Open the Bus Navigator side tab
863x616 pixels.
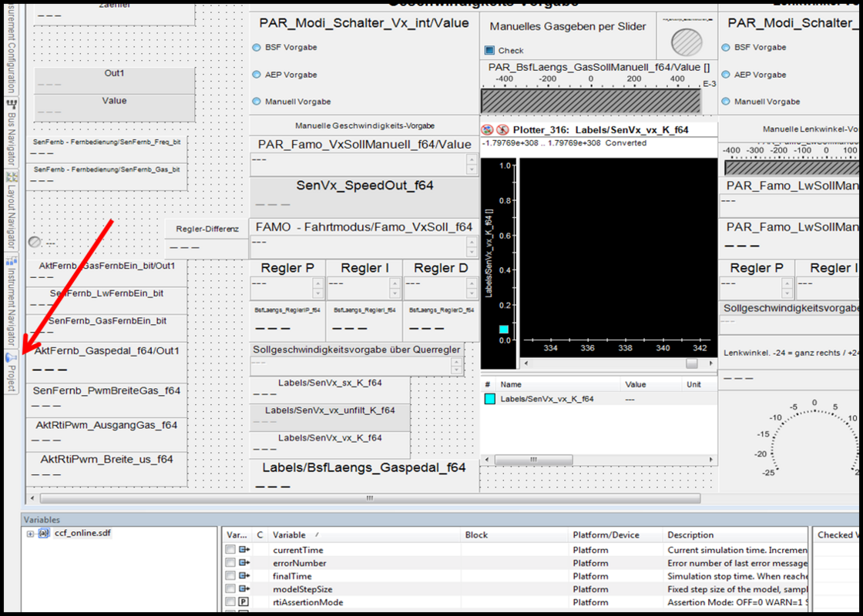12,131
